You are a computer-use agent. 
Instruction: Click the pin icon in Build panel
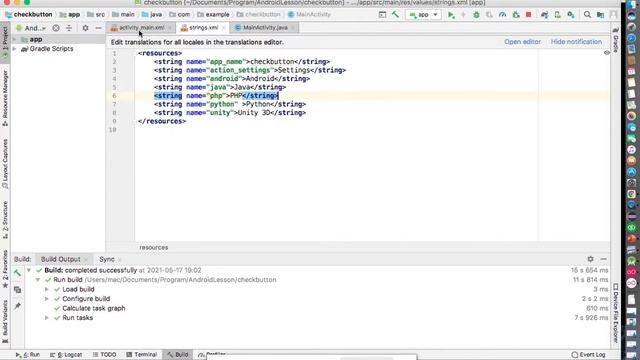[17, 306]
